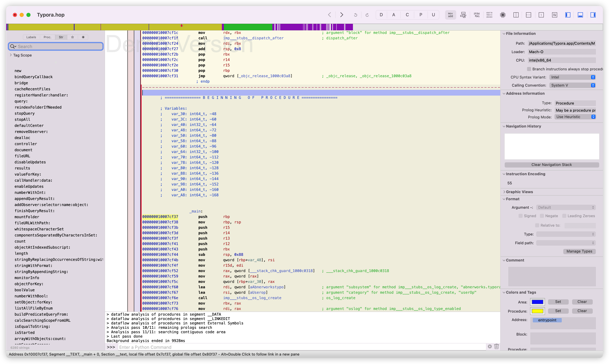Enable Branch instructions always stop procedure

[x=529, y=69]
